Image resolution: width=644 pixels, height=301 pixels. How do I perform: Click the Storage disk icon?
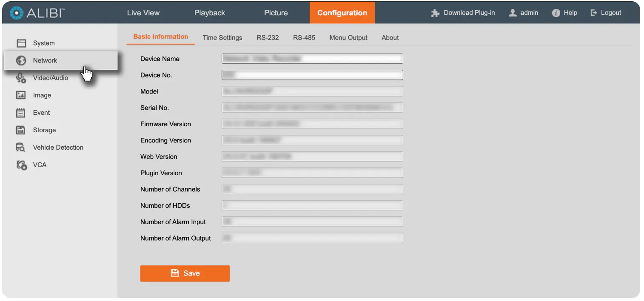pyautogui.click(x=21, y=130)
